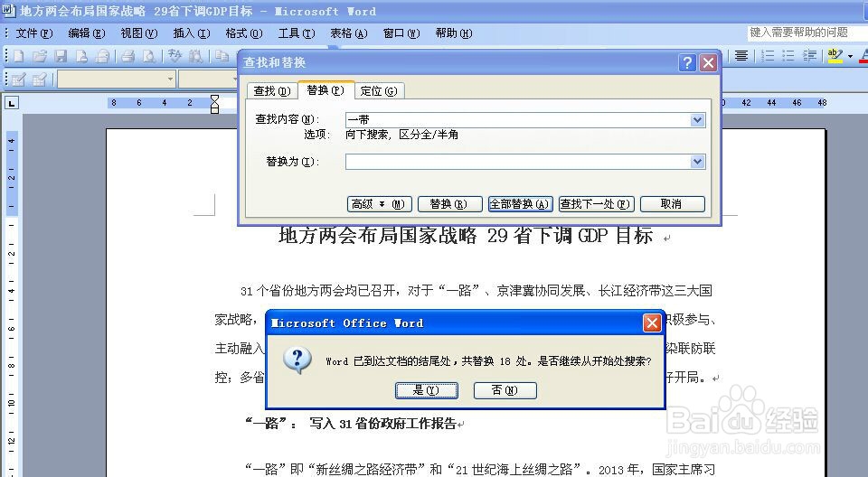
Task: Open the 编辑(E) Edit menu
Action: point(87,33)
